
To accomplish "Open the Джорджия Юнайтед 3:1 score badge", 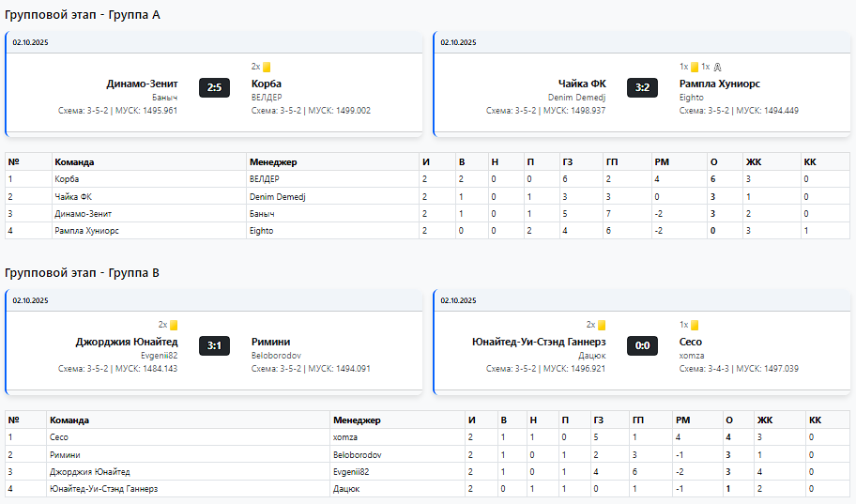I will 214,345.
